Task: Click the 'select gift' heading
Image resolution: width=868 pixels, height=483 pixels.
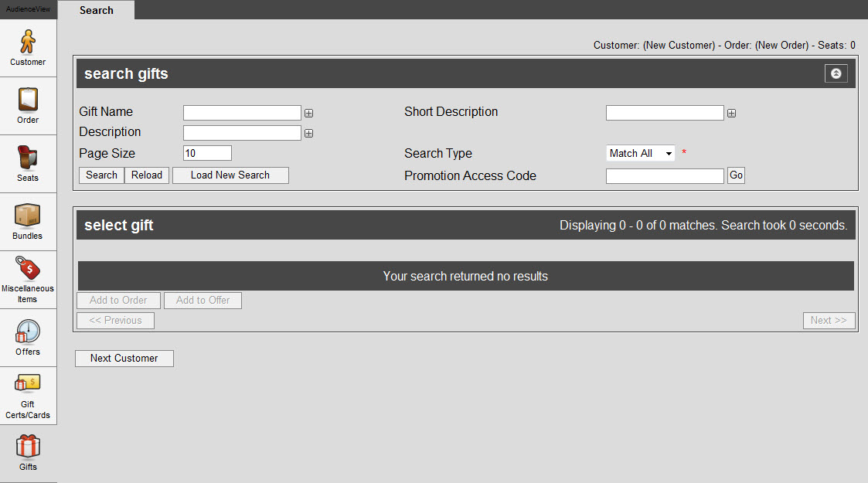Action: pyautogui.click(x=118, y=225)
